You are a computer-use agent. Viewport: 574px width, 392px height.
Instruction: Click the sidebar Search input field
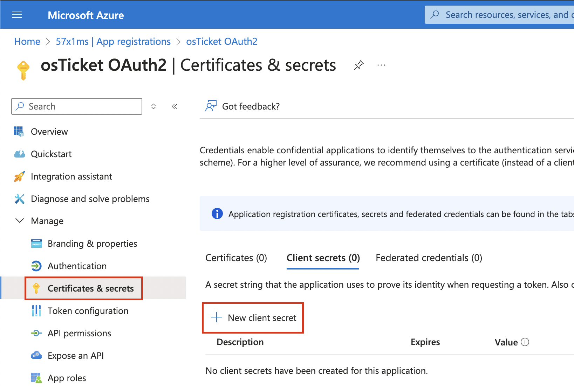coord(76,106)
